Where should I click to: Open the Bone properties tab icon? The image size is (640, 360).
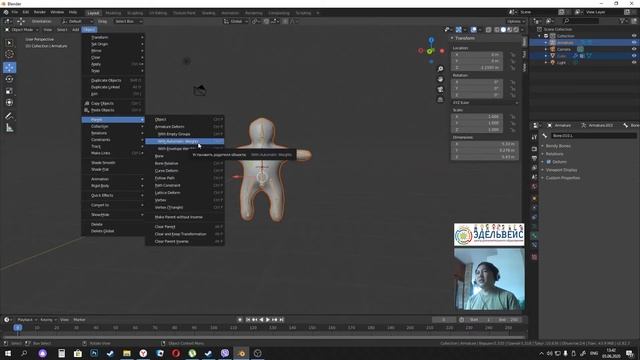coord(534,236)
